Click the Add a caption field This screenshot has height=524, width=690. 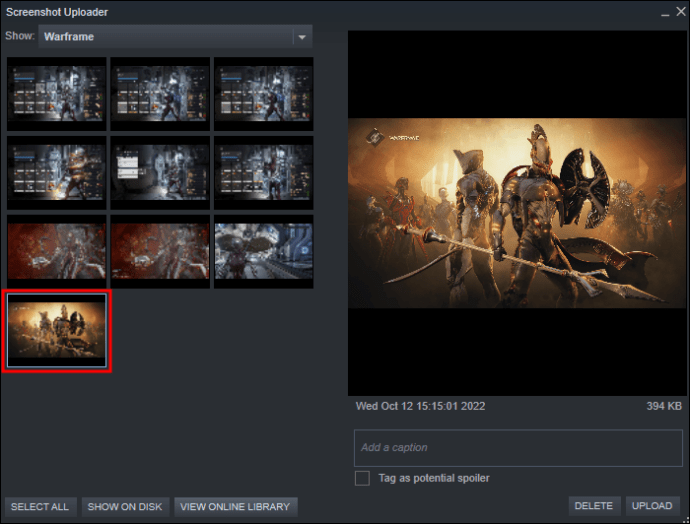point(518,448)
